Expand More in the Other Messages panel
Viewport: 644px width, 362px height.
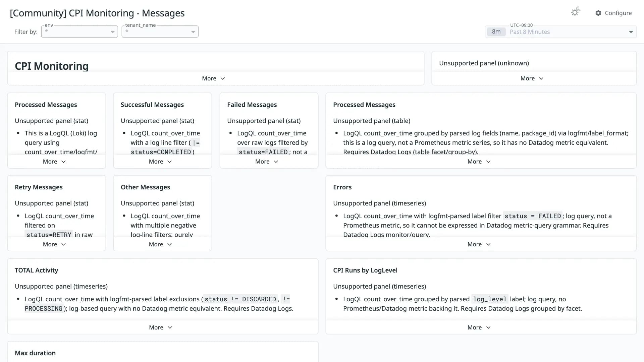pyautogui.click(x=160, y=244)
